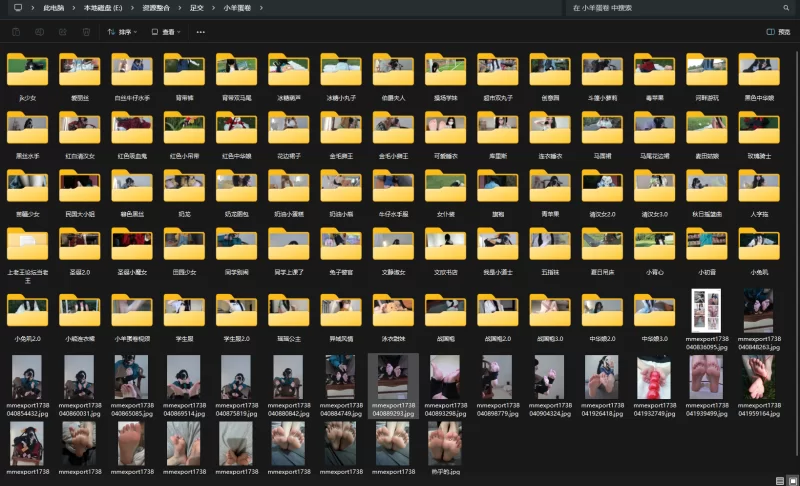
Task: Select the 中华娘3.0 folder
Action: pos(655,317)
